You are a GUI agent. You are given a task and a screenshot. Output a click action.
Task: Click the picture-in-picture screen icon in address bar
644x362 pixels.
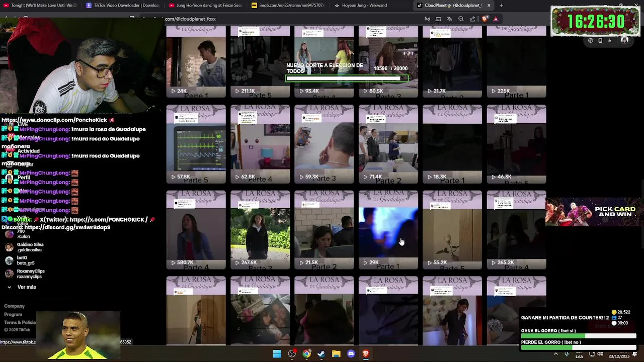(x=438, y=19)
